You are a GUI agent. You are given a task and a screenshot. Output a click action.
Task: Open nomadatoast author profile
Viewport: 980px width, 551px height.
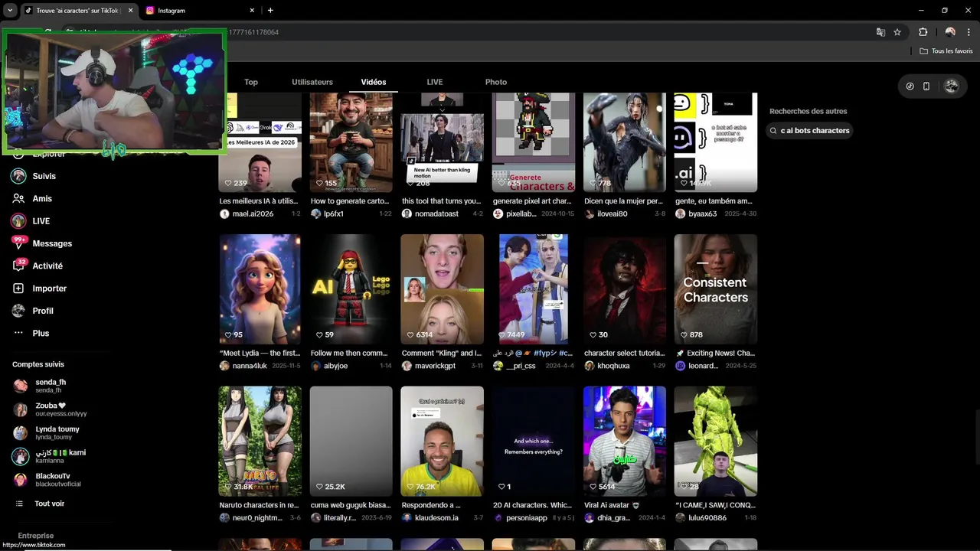click(436, 214)
